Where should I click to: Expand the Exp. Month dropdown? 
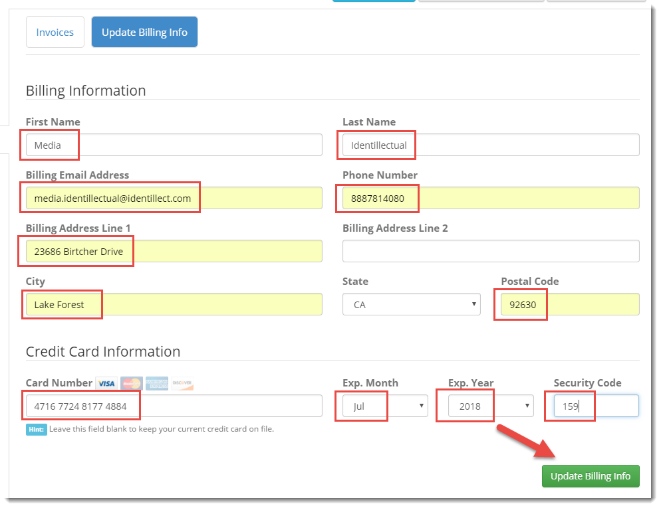coord(385,406)
